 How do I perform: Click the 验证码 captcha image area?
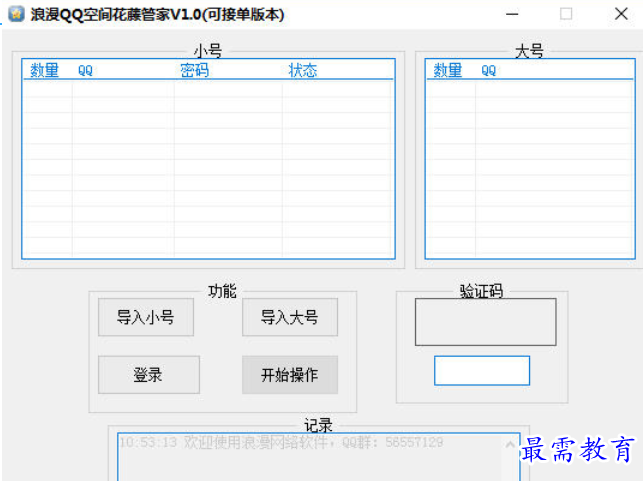click(486, 322)
